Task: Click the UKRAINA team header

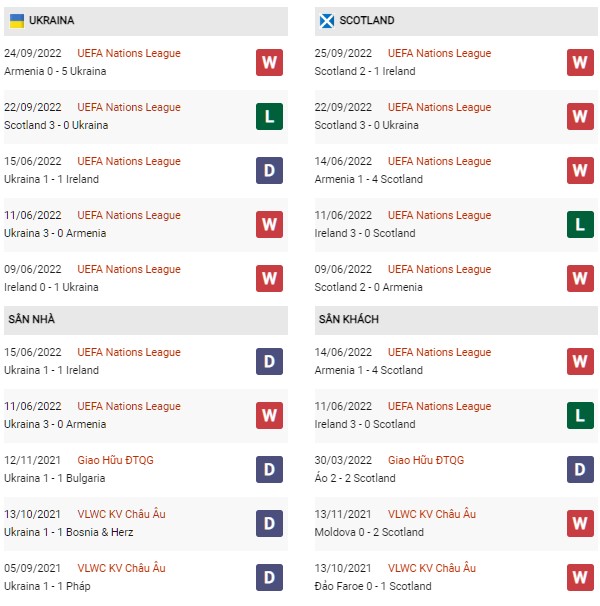Action: 146,21
